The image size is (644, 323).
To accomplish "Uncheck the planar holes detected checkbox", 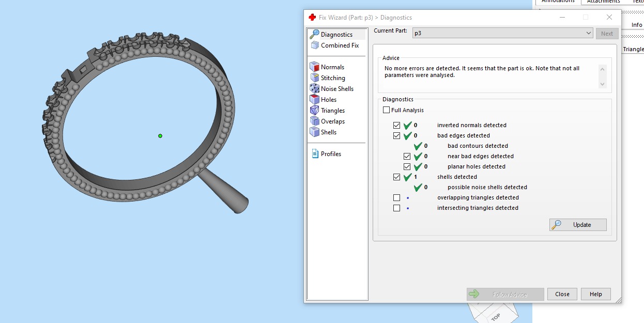I will [407, 166].
